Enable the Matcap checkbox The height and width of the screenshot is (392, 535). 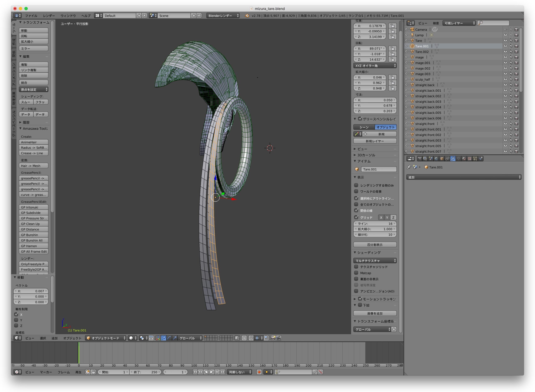click(x=356, y=273)
